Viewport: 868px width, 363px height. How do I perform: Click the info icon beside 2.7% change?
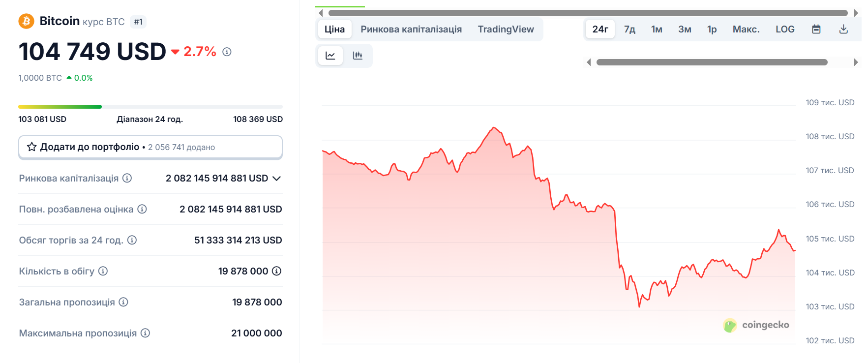point(227,52)
